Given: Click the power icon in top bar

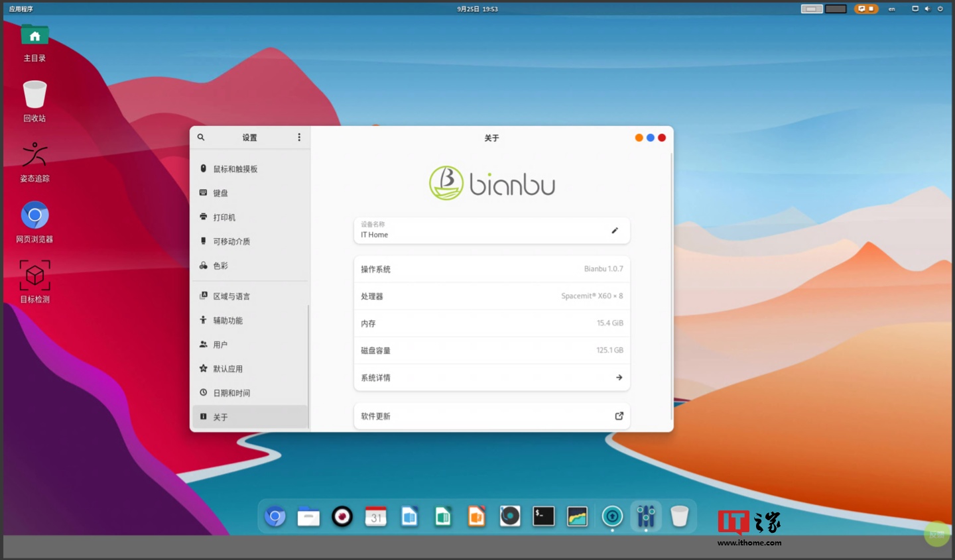Looking at the screenshot, I should coord(940,9).
